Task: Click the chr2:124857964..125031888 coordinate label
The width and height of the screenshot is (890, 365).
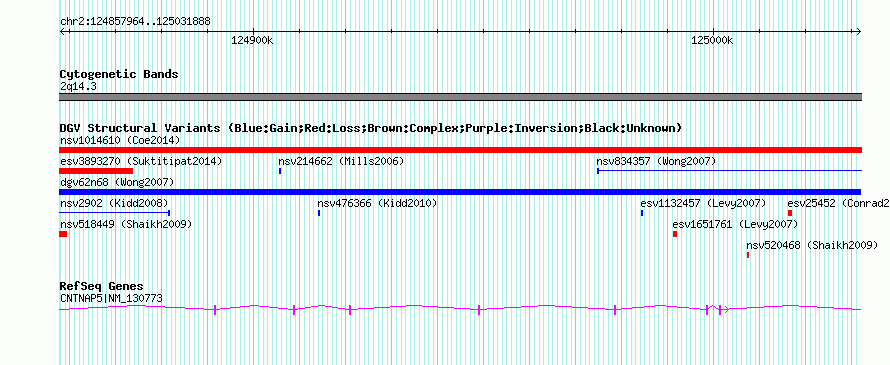Action: point(135,22)
